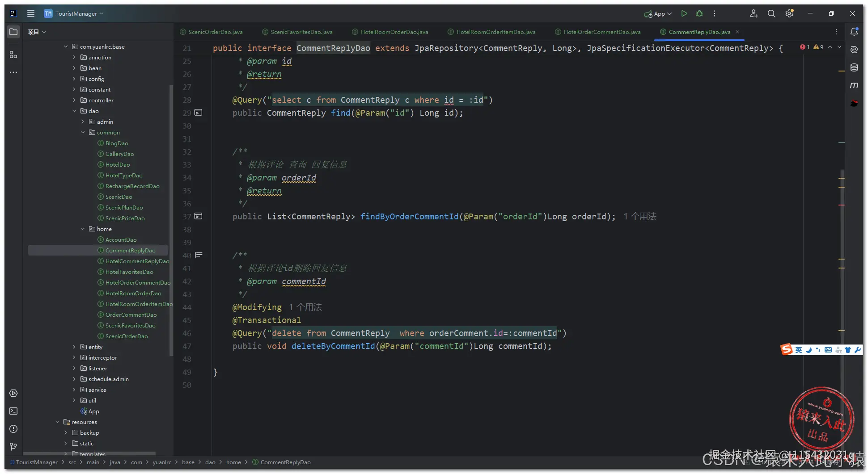Open the Database tool window
The image size is (868, 474).
tap(854, 67)
